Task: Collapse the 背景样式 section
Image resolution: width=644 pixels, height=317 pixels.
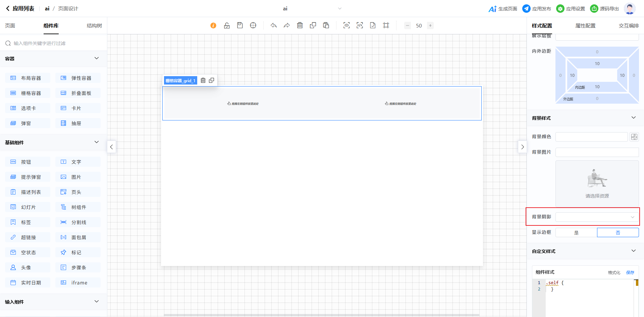Action: click(633, 118)
